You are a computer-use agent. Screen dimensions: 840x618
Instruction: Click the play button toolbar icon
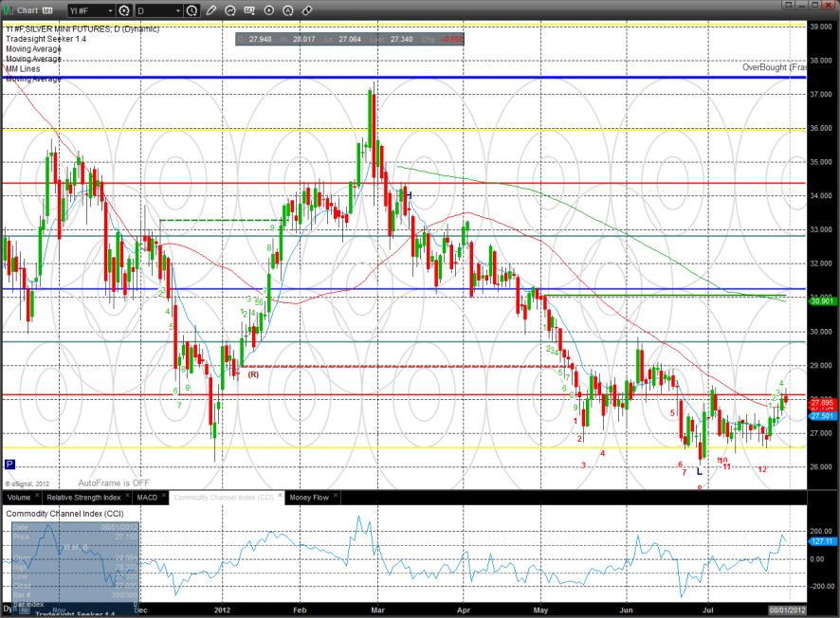point(268,11)
